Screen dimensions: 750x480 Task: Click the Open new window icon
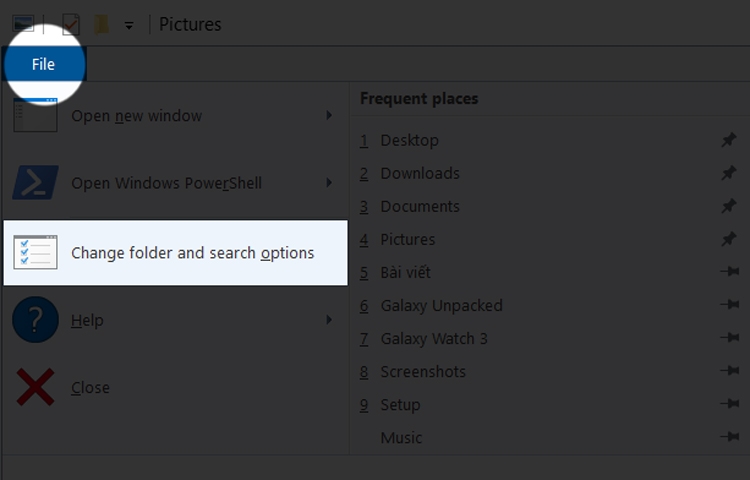[35, 116]
